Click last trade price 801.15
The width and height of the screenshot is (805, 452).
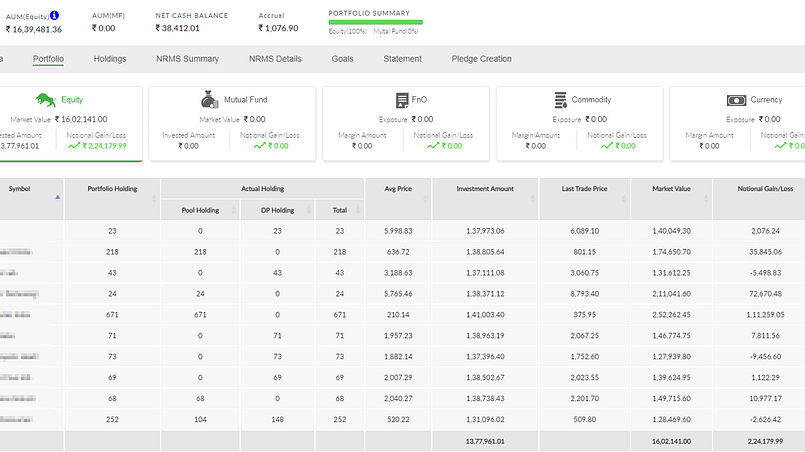coord(584,252)
